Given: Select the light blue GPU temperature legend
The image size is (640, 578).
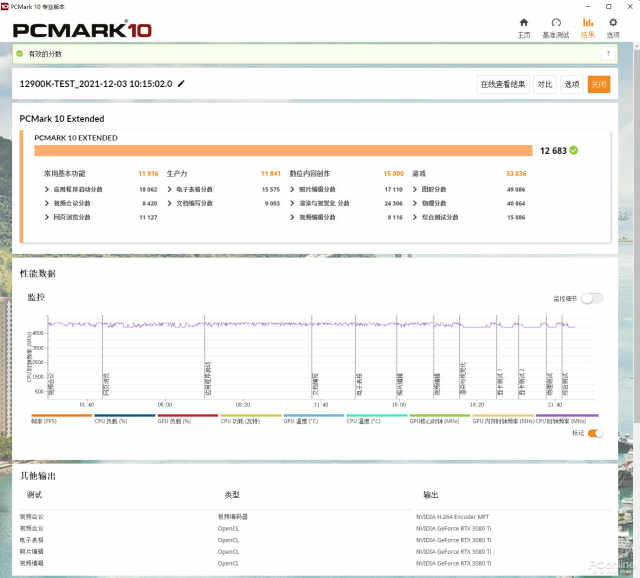Looking at the screenshot, I should (314, 419).
